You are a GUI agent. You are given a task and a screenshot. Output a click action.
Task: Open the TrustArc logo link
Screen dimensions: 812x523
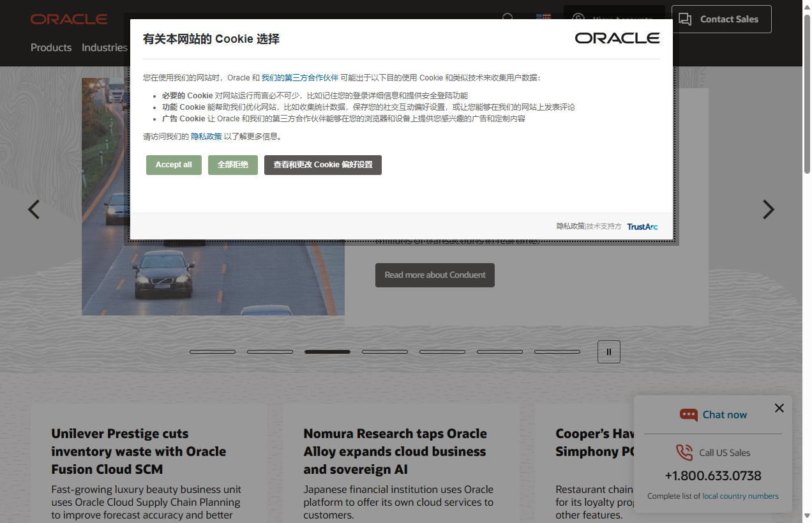(x=642, y=226)
